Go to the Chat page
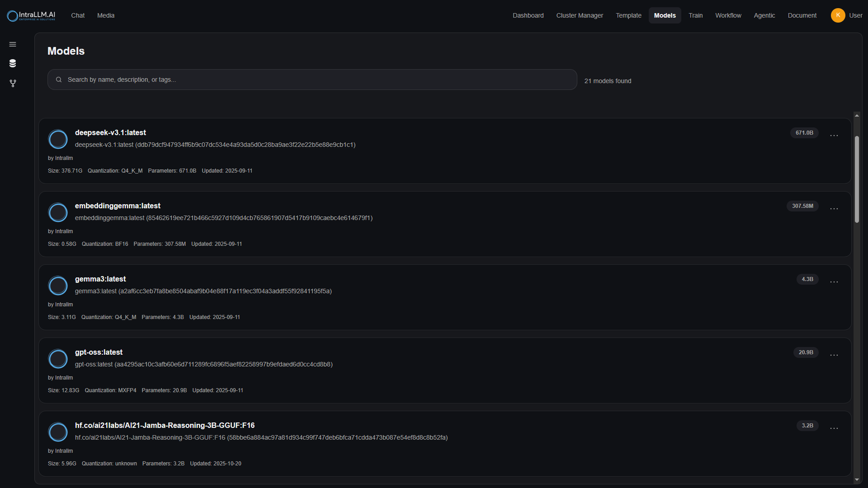The width and height of the screenshot is (868, 488). (x=78, y=15)
